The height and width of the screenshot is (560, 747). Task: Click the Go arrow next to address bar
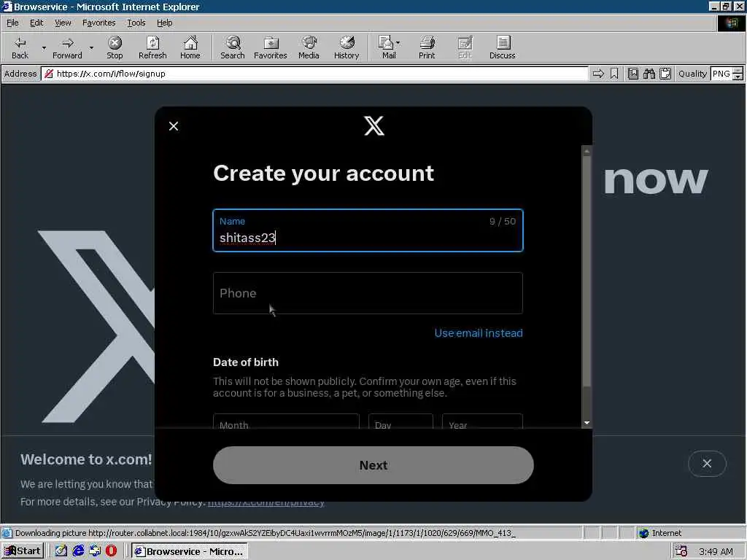coord(598,74)
